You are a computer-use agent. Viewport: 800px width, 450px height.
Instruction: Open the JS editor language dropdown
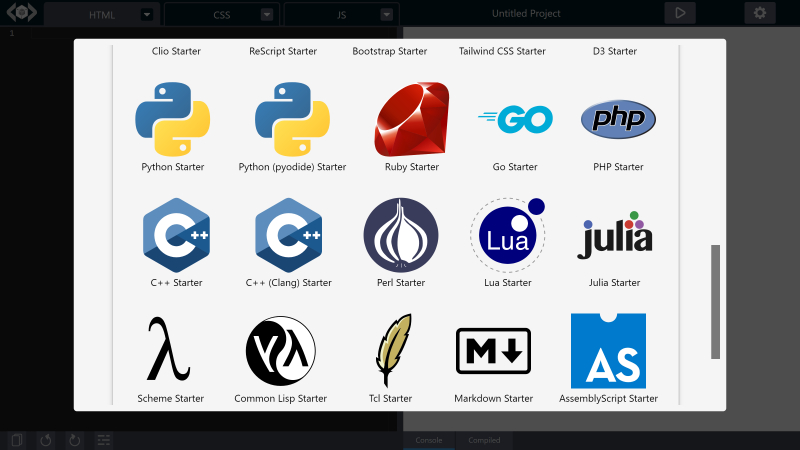pyautogui.click(x=386, y=15)
